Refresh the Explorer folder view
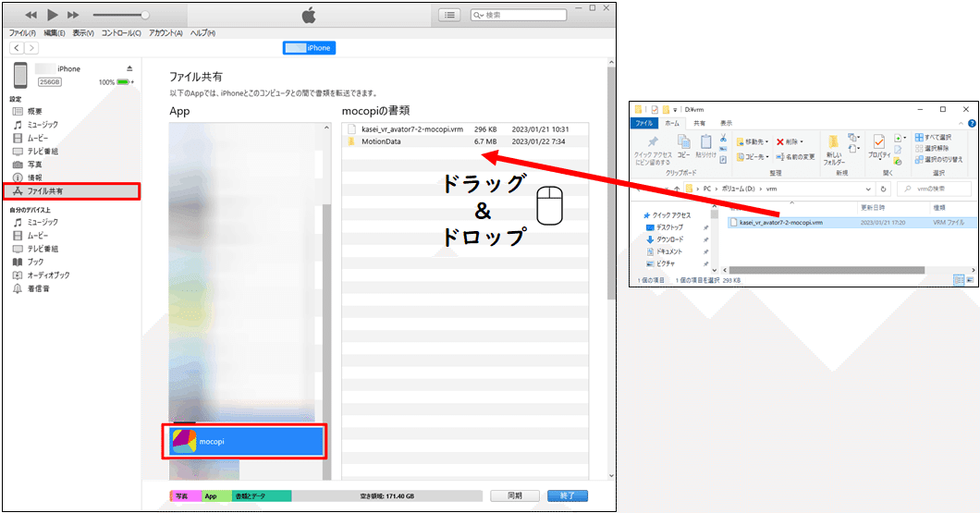Image resolution: width=980 pixels, height=513 pixels. click(883, 189)
